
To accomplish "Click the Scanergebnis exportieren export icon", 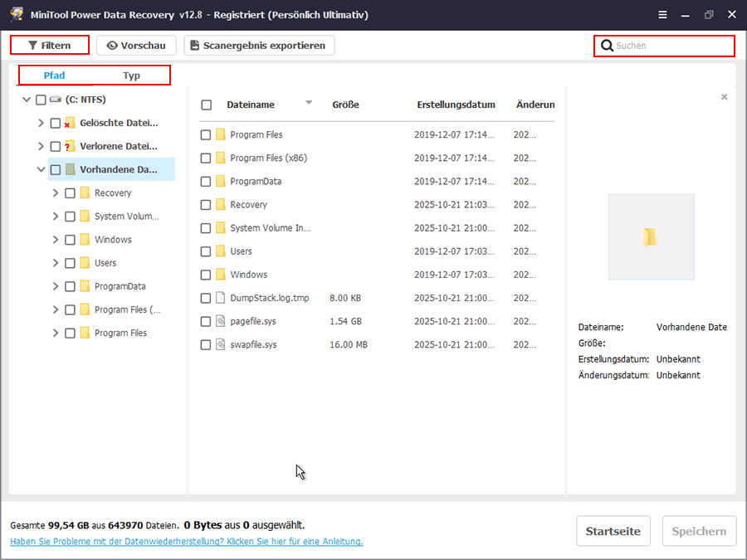I will (193, 45).
